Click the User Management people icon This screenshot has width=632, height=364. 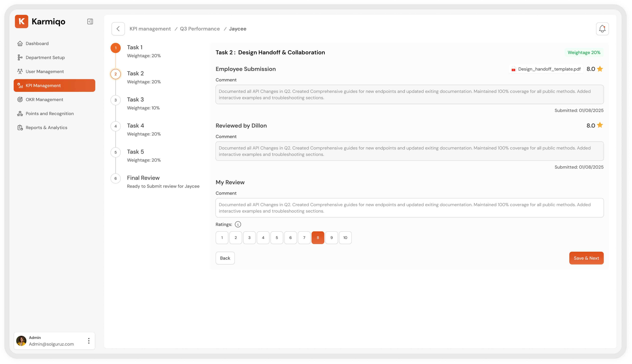20,71
